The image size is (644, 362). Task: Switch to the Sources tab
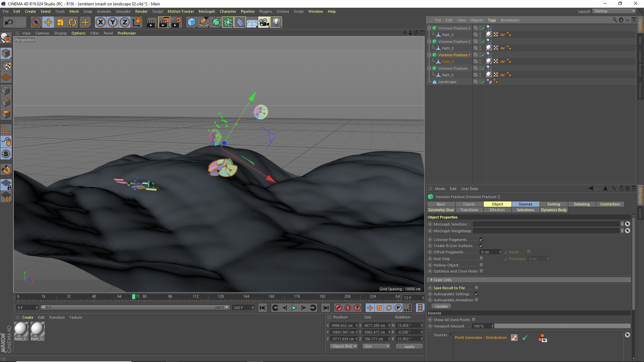[525, 204]
